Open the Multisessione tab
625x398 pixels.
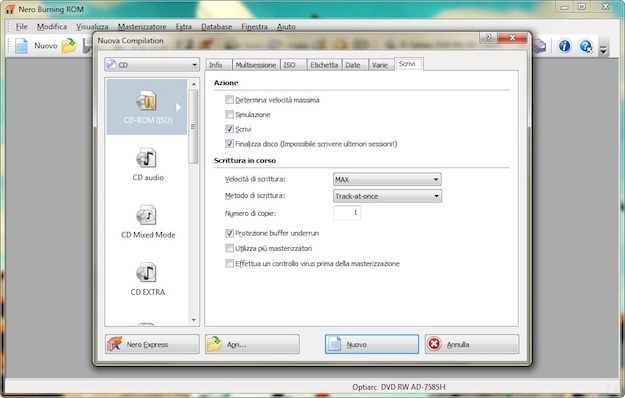(256, 65)
